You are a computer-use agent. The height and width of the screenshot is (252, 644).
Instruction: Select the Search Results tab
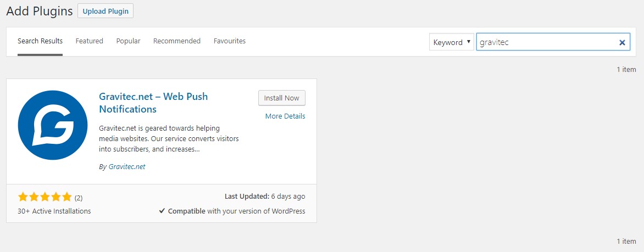click(40, 41)
